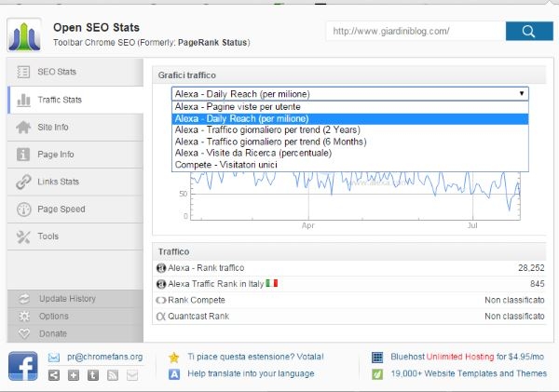Click the 'Alexa - Rank traffico' link
This screenshot has width=559, height=392.
(206, 268)
